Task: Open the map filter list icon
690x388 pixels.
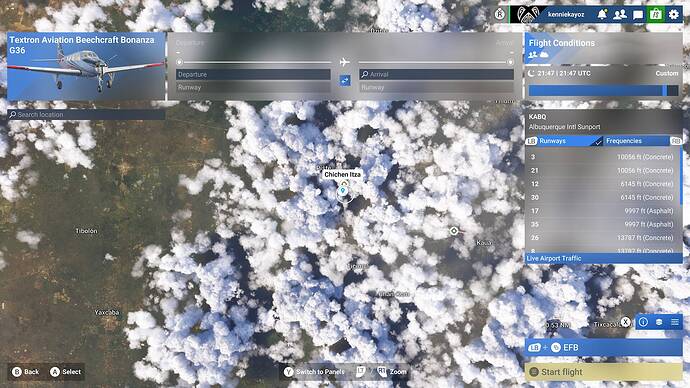Action: click(675, 322)
